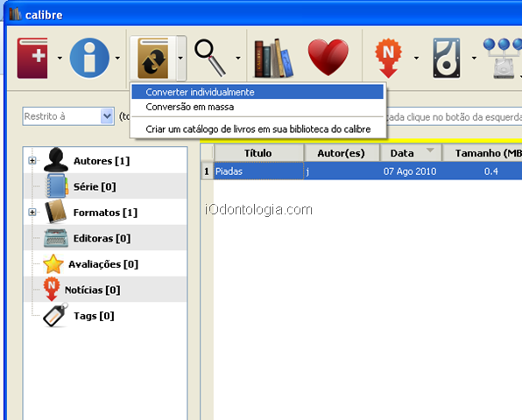This screenshot has height=420, width=522.
Task: Click the Avaliações star icon
Action: click(x=53, y=264)
